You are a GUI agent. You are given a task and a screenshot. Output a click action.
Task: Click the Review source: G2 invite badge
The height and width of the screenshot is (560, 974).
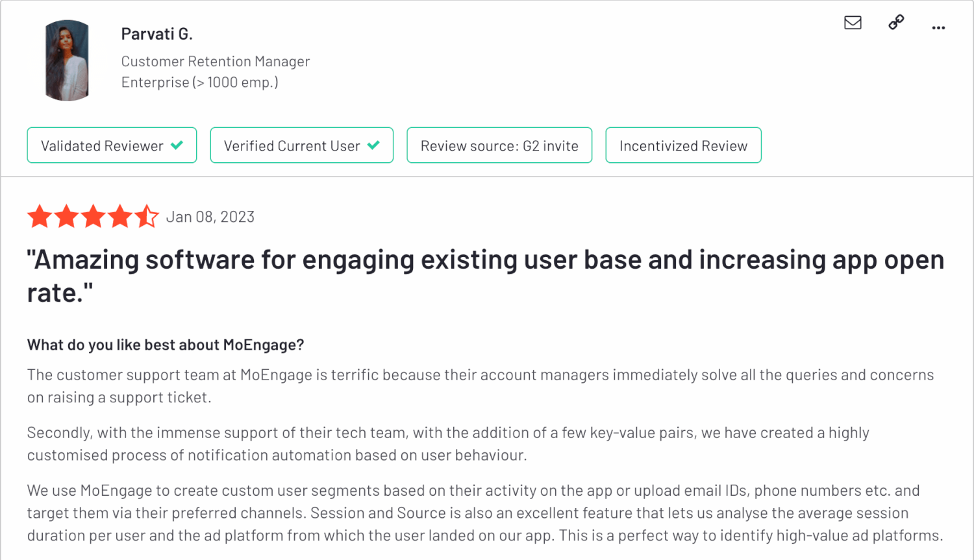pyautogui.click(x=499, y=145)
